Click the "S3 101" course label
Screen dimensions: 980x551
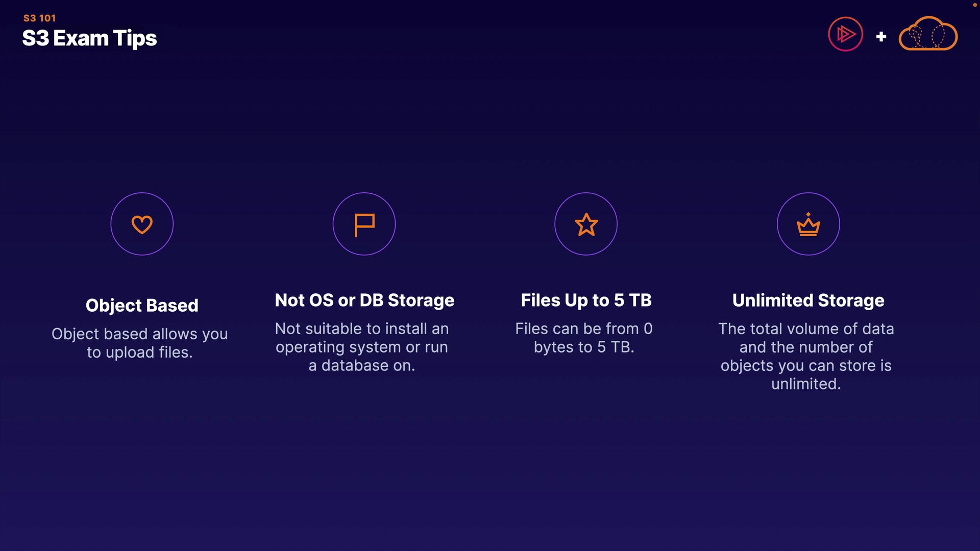pyautogui.click(x=39, y=18)
